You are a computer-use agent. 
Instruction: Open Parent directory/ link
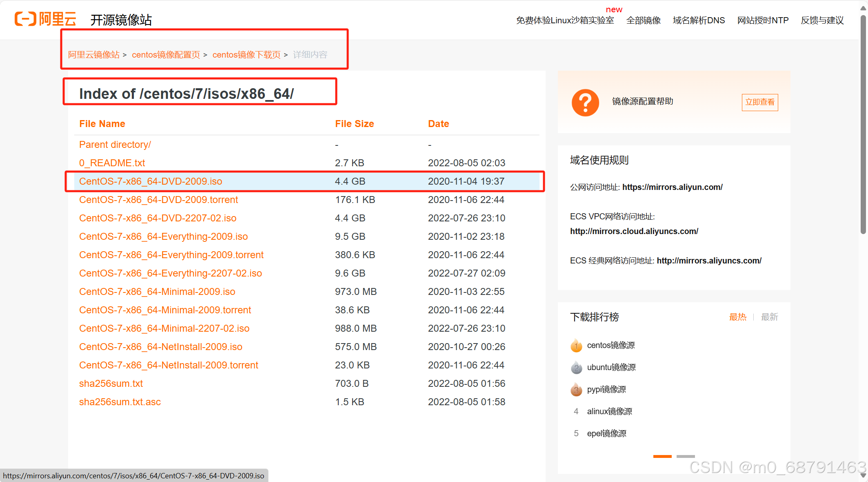115,145
